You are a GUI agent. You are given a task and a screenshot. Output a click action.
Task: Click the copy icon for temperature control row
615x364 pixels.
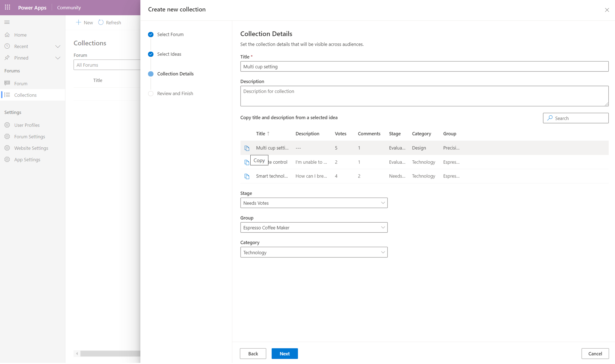click(x=246, y=162)
